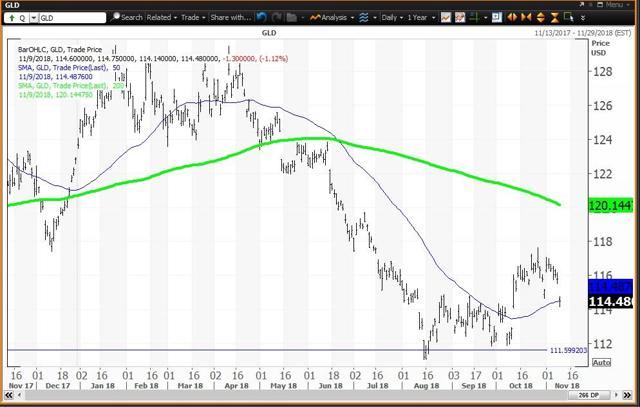
Task: Click the SMA 50 legend label
Action: 69,67
